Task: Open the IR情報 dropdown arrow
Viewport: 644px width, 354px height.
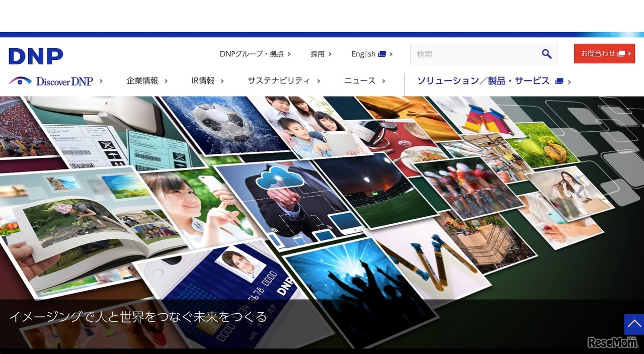Action: (x=222, y=80)
